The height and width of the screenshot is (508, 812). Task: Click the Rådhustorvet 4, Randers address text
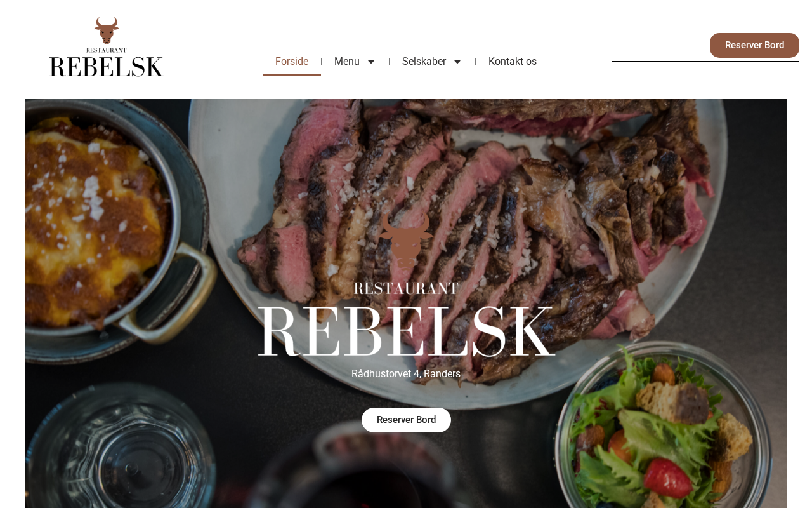click(x=406, y=374)
